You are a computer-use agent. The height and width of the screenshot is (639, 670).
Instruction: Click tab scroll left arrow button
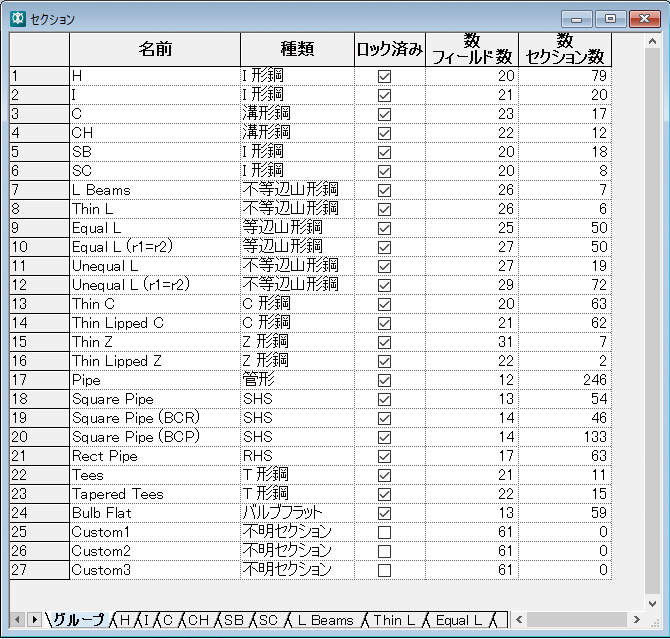17,619
